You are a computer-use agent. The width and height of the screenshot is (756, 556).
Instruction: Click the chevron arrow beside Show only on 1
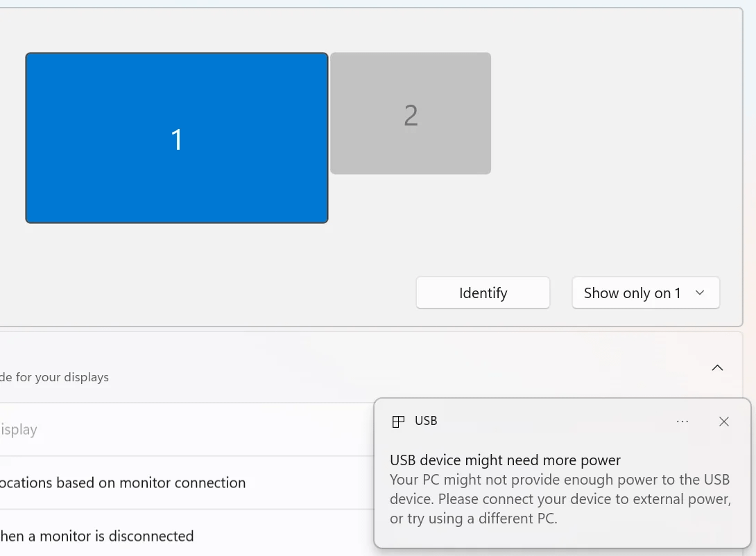[x=700, y=293]
